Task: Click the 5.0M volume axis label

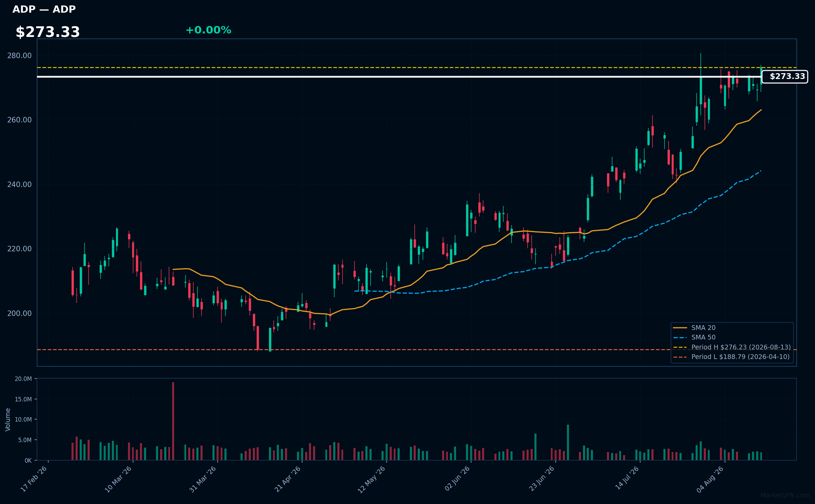Action: point(25,440)
